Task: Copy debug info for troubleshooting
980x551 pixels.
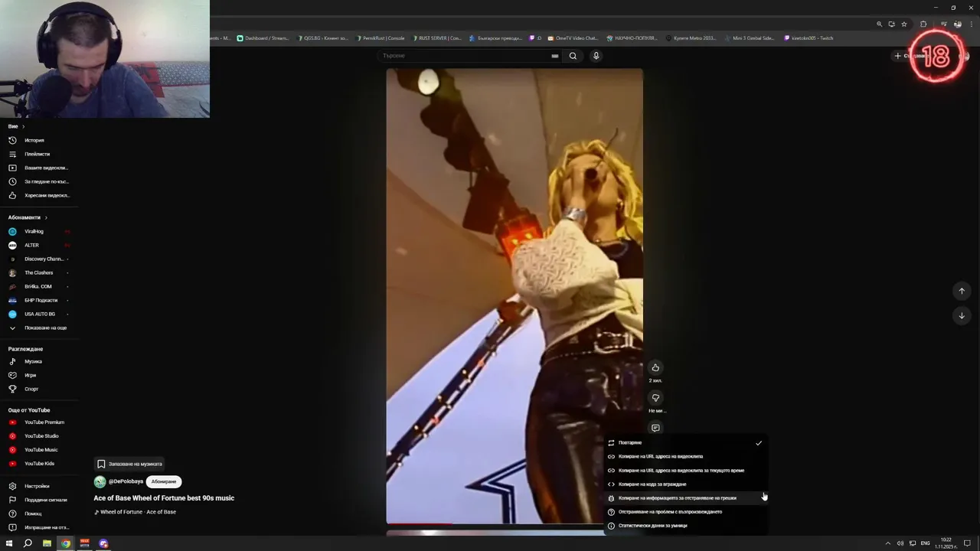Action: (x=685, y=497)
